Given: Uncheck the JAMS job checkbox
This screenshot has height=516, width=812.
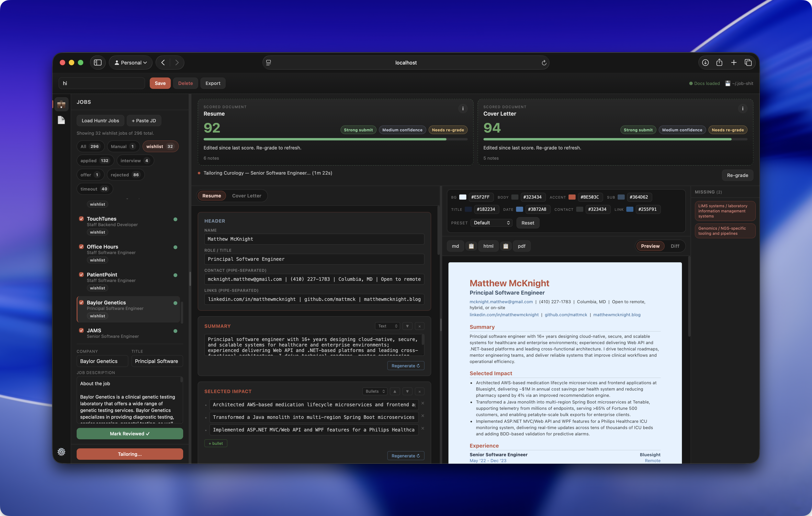Looking at the screenshot, I should point(81,330).
